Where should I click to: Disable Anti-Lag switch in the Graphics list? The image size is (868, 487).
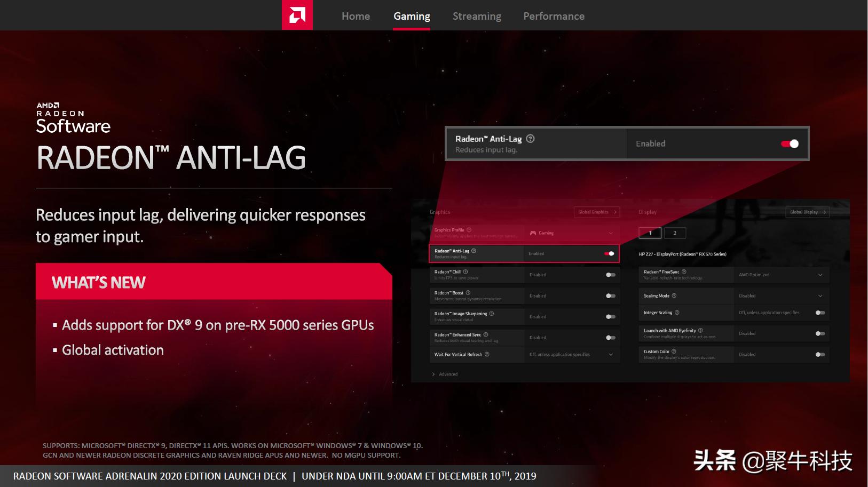click(x=609, y=253)
